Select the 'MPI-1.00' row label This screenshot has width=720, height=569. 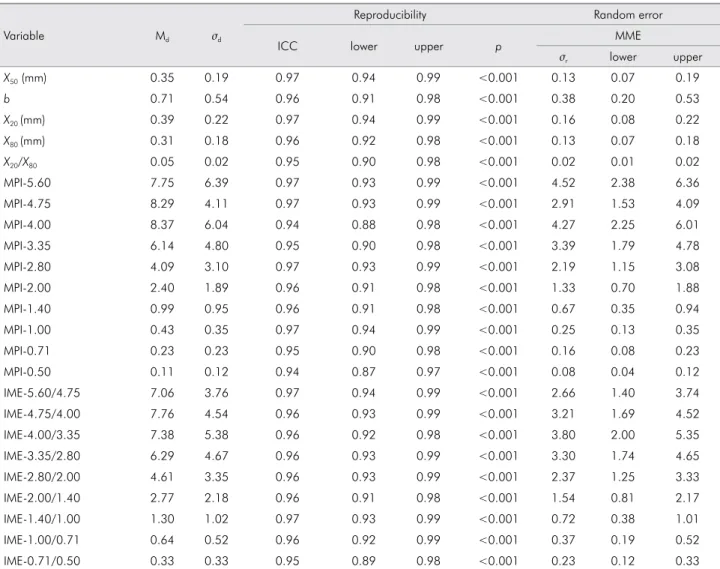pyautogui.click(x=27, y=330)
